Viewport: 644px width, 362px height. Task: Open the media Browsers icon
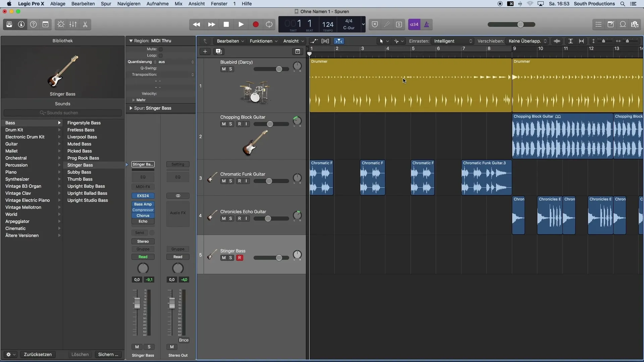tap(635, 24)
